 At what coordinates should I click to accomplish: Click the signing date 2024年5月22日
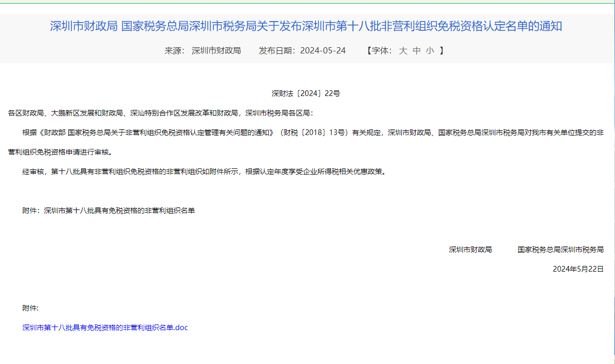tap(578, 269)
